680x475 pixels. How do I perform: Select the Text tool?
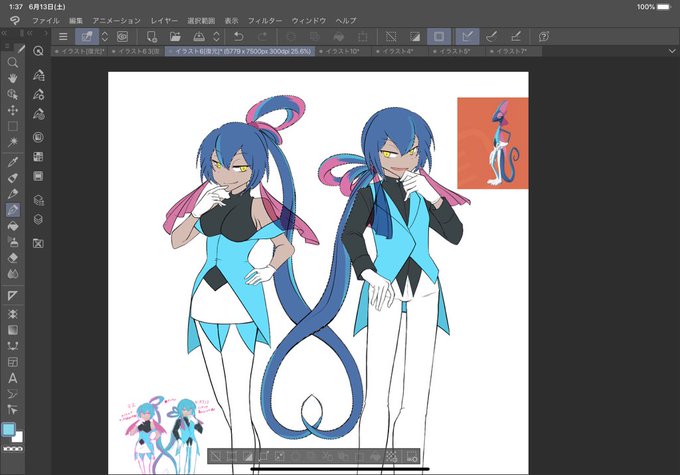13,378
